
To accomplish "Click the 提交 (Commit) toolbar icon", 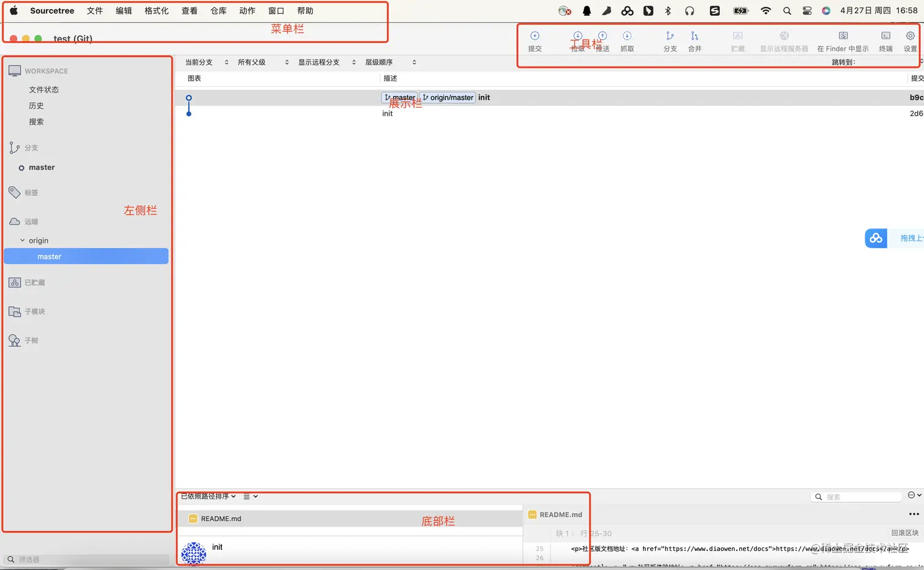I will pos(535,36).
